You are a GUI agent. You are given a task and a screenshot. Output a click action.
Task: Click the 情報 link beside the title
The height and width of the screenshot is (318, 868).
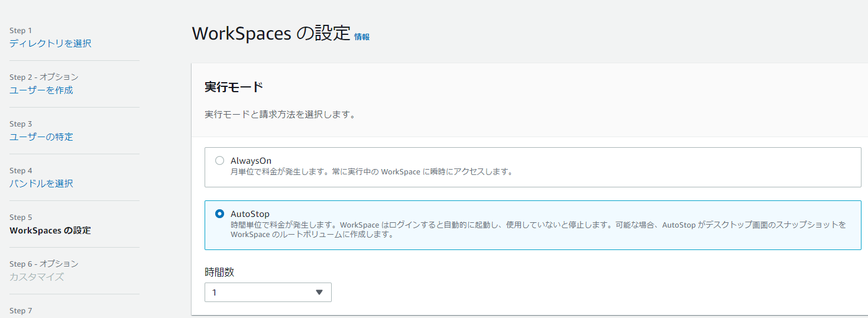pyautogui.click(x=362, y=37)
